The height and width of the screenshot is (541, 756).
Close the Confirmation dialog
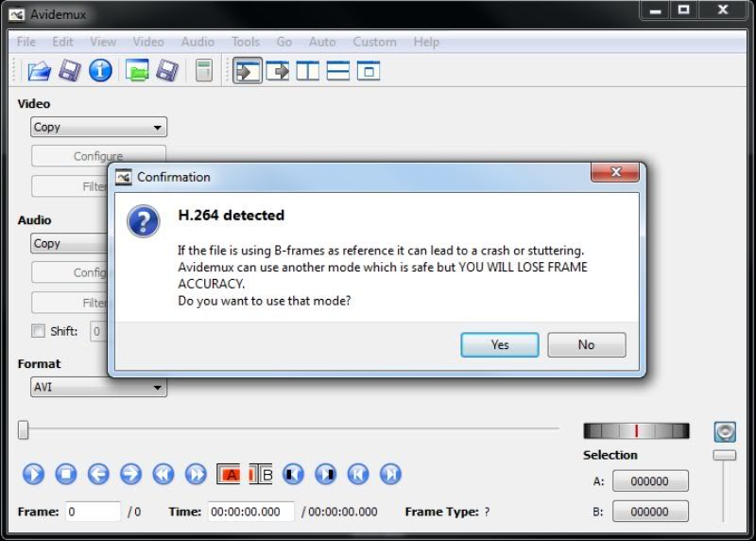(x=615, y=172)
